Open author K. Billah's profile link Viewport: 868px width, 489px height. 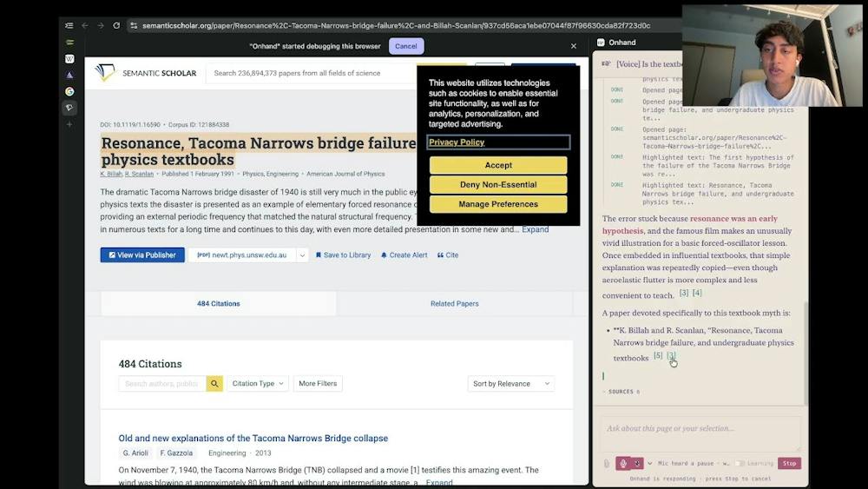tap(111, 174)
